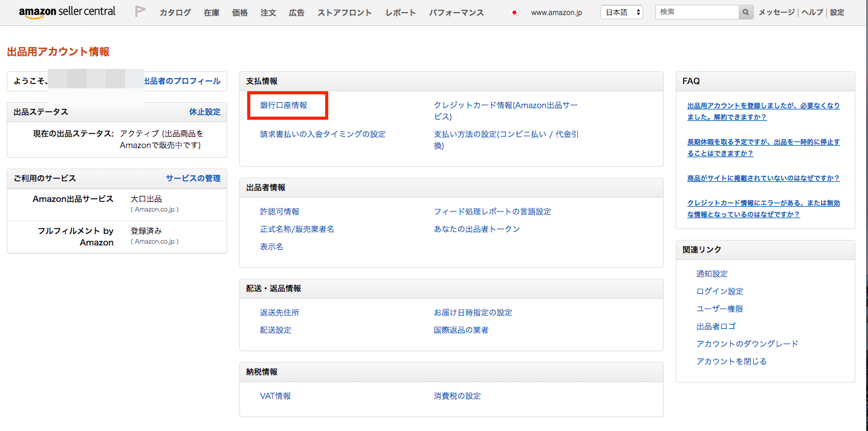The width and height of the screenshot is (868, 431).
Task: Open the パフォーマンス menu
Action: pos(456,13)
